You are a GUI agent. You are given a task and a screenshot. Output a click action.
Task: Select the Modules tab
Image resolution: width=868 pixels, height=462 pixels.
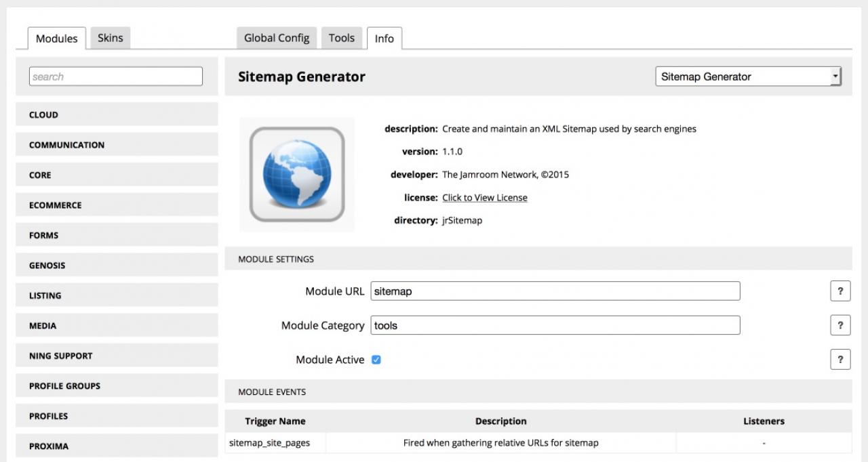point(56,39)
